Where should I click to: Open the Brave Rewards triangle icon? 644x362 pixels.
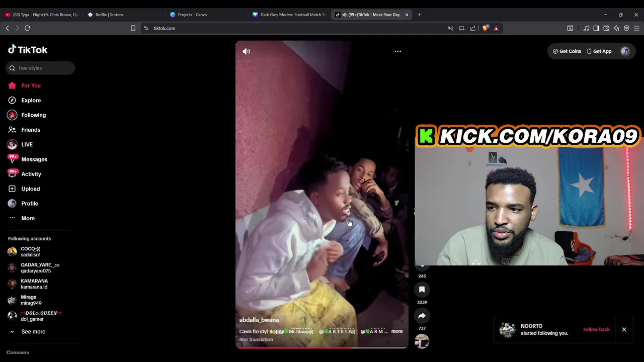[x=496, y=28]
